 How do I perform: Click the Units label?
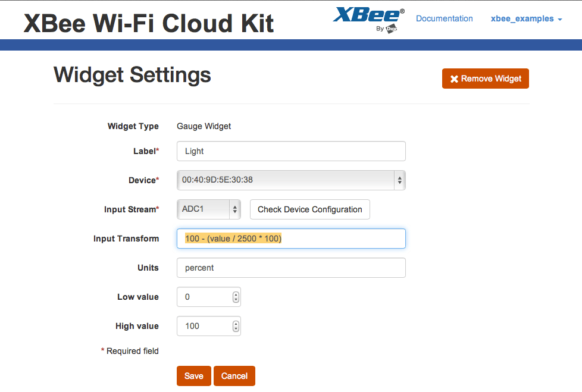[x=148, y=268]
